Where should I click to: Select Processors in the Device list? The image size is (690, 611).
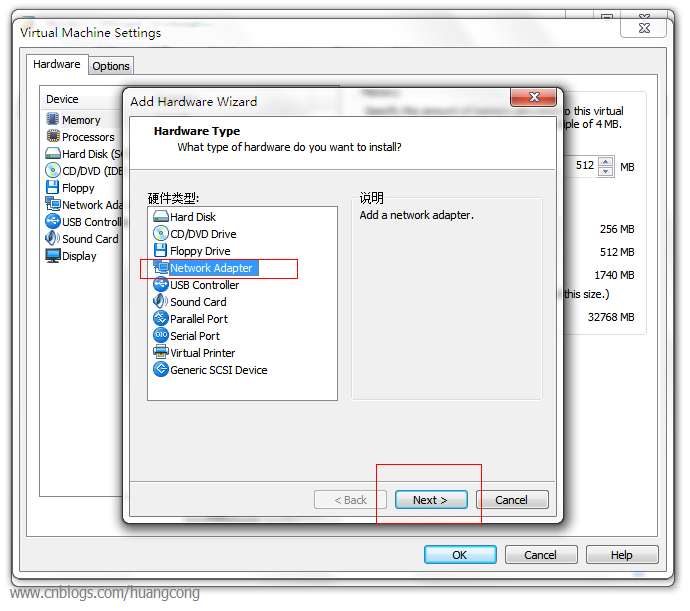pyautogui.click(x=88, y=137)
